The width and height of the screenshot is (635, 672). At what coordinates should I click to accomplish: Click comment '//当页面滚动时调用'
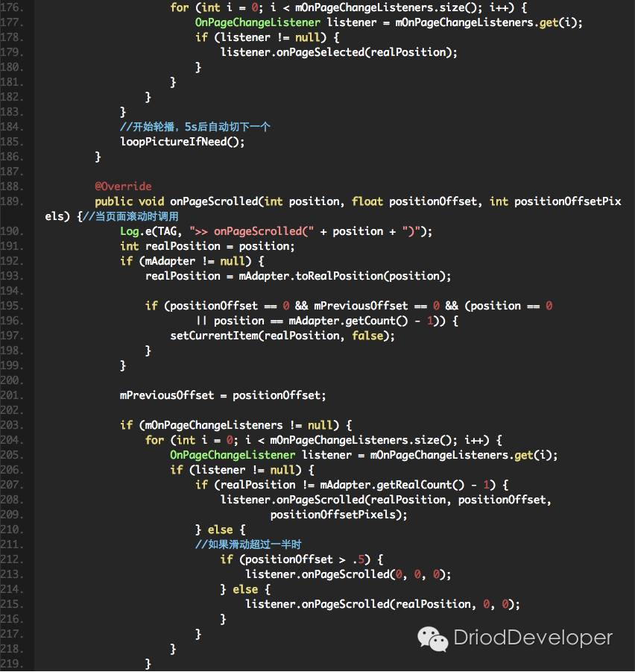click(x=130, y=216)
